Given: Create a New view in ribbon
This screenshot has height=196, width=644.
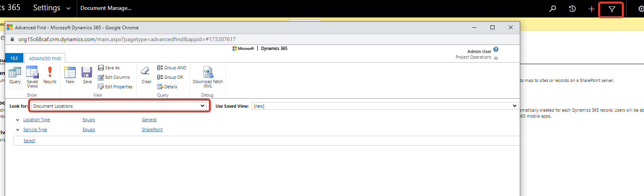Looking at the screenshot, I should 70,75.
